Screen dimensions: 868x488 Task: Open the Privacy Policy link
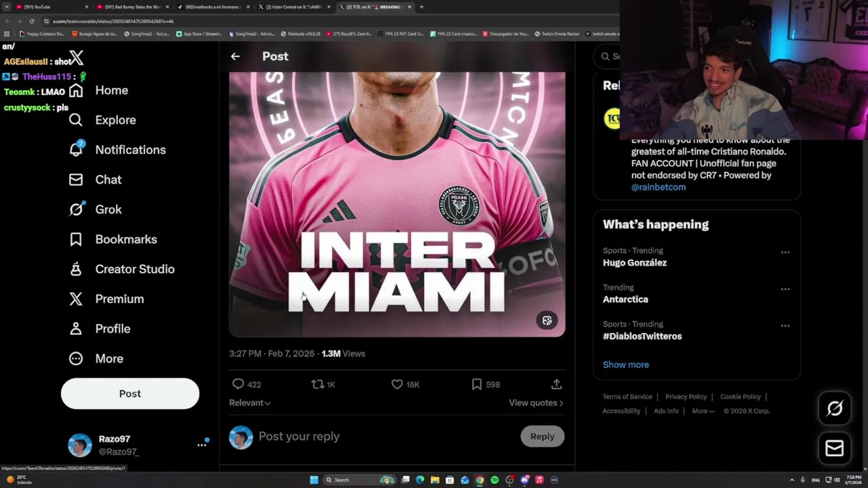pyautogui.click(x=686, y=396)
